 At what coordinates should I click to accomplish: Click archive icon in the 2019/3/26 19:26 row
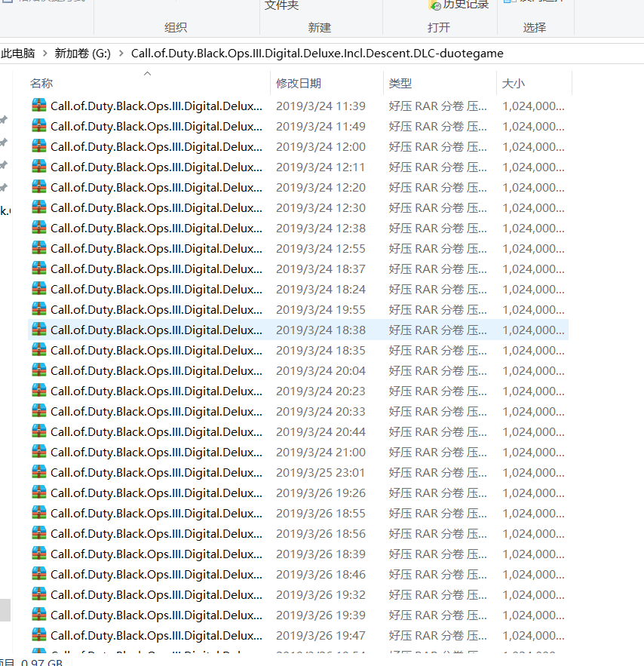pos(39,493)
